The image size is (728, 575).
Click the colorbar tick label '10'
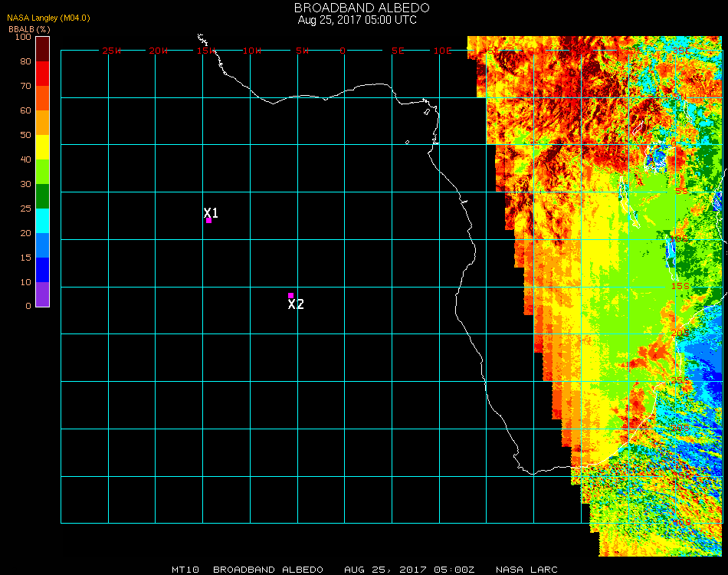click(25, 282)
